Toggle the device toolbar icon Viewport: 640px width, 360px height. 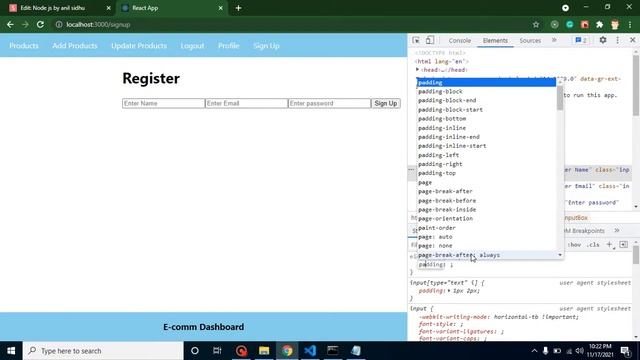(x=429, y=40)
